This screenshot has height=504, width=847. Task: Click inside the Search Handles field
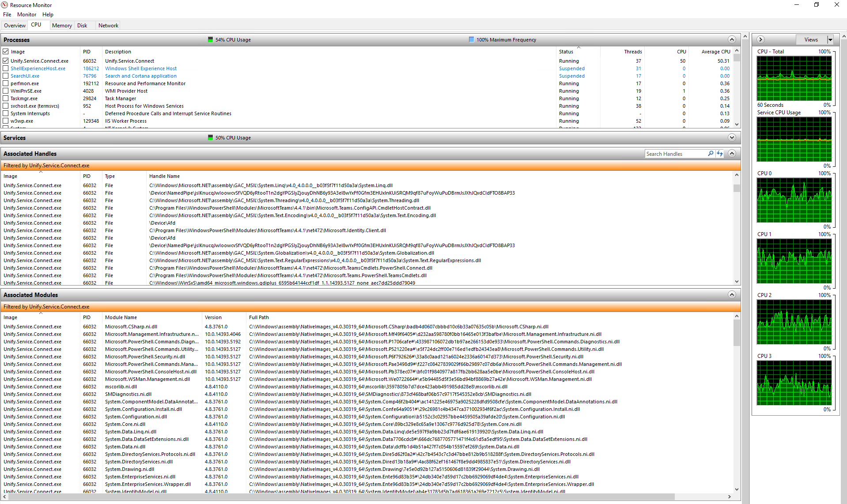click(x=676, y=154)
